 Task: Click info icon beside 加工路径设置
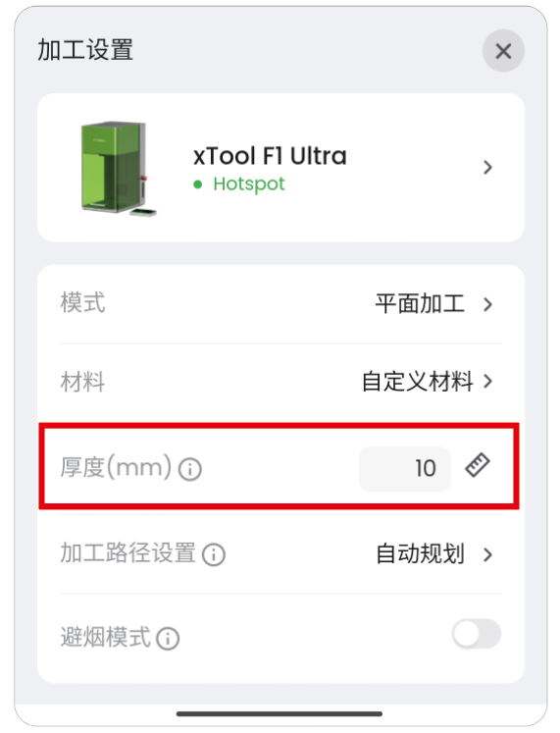click(214, 554)
